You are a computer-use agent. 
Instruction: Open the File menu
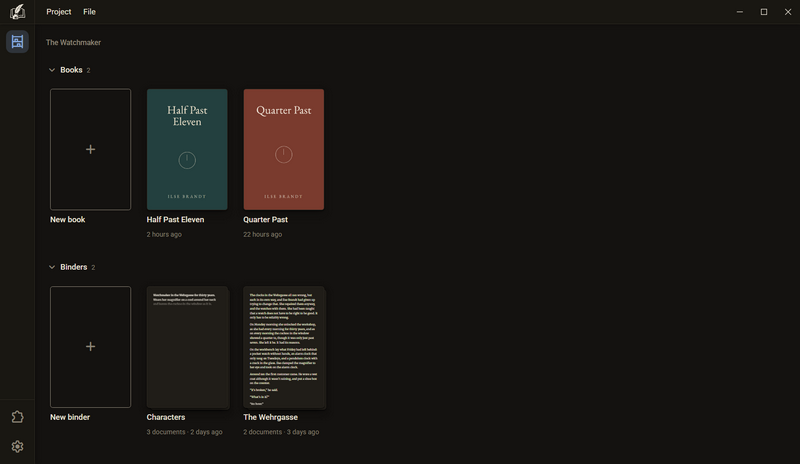[89, 12]
